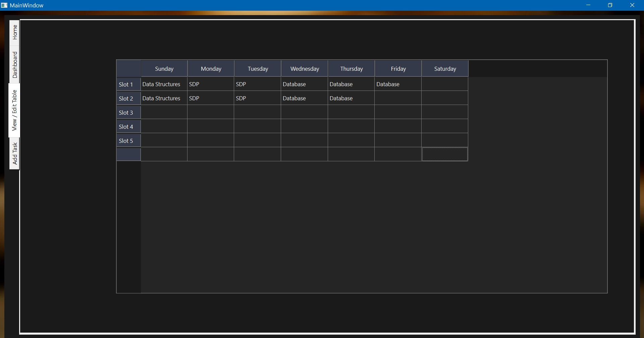Viewport: 644px width, 338px height.
Task: Select the View / Edit Table tab
Action: [x=14, y=110]
